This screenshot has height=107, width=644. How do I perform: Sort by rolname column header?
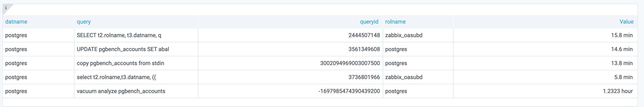[395, 22]
